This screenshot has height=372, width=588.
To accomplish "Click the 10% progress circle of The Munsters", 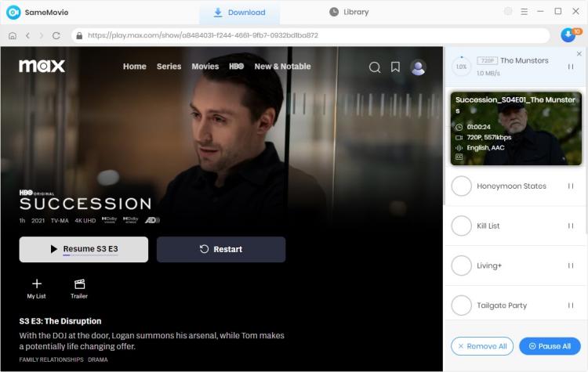I will pyautogui.click(x=461, y=67).
